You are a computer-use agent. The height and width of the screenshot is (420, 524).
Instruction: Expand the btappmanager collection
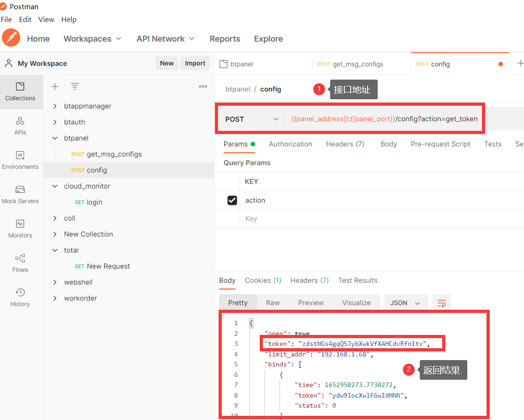click(x=55, y=106)
